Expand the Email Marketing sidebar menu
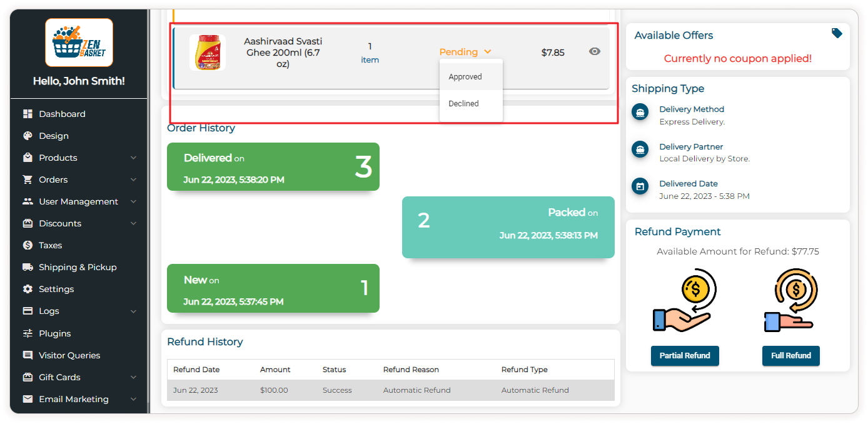The width and height of the screenshot is (868, 424). tap(73, 398)
